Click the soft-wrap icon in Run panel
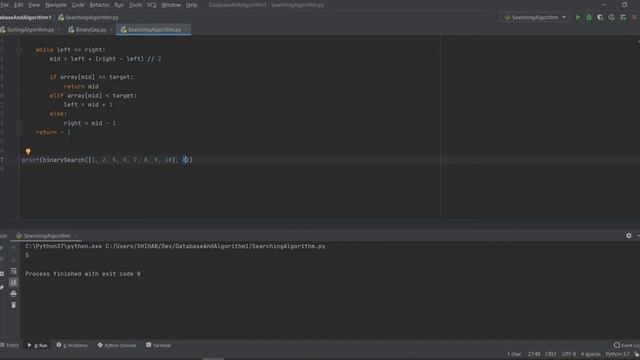 [x=13, y=271]
